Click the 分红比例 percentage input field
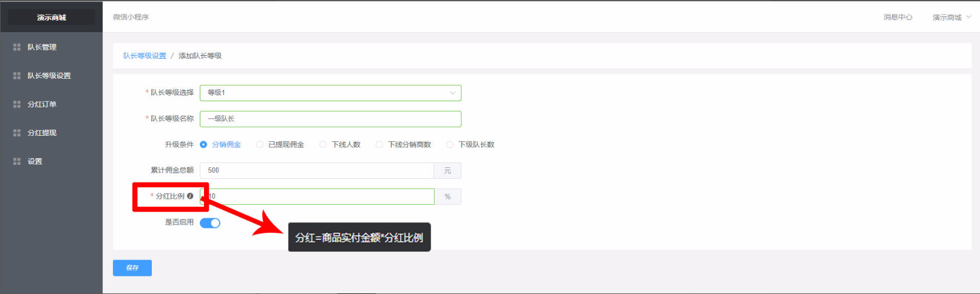This screenshot has width=980, height=294. pos(317,196)
